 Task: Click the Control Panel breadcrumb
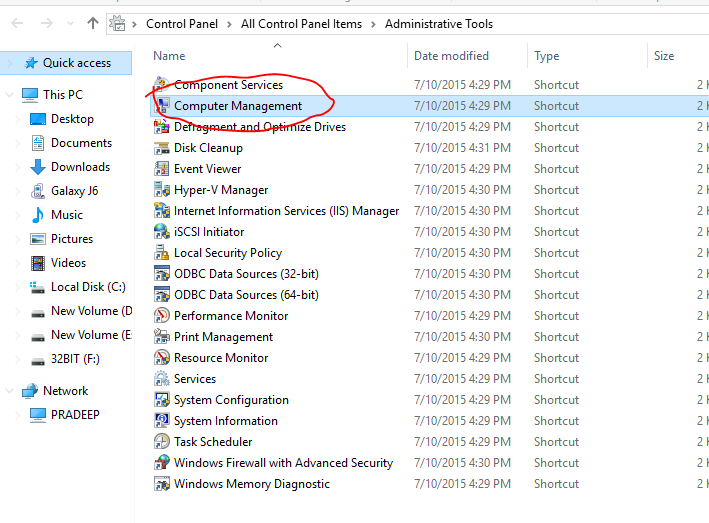coord(182,24)
